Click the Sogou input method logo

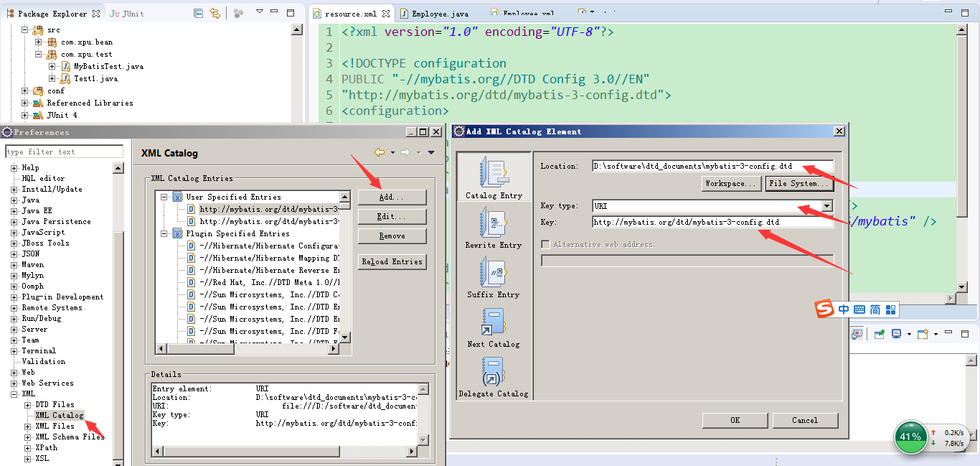pyautogui.click(x=824, y=309)
